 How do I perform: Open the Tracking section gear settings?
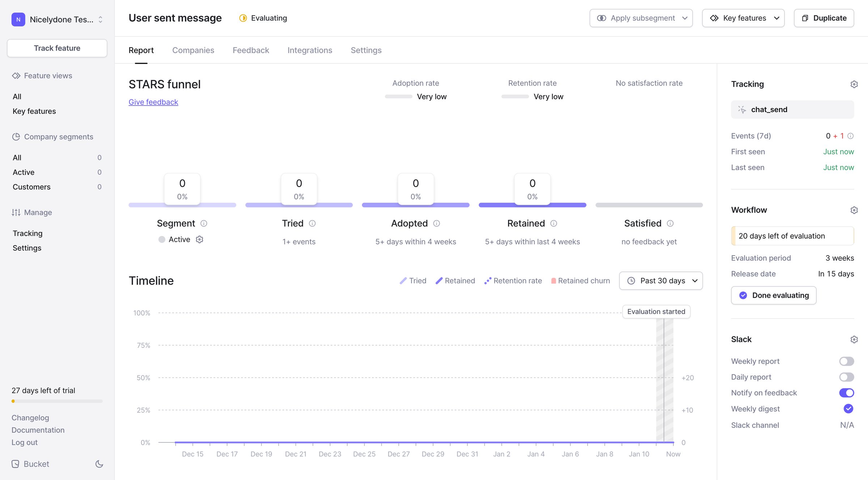click(x=854, y=84)
